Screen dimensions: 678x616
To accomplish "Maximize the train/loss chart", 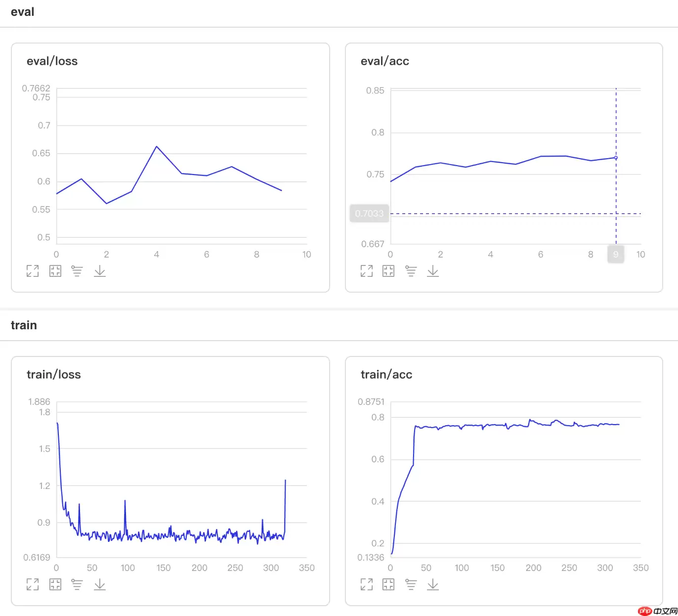I will point(33,584).
